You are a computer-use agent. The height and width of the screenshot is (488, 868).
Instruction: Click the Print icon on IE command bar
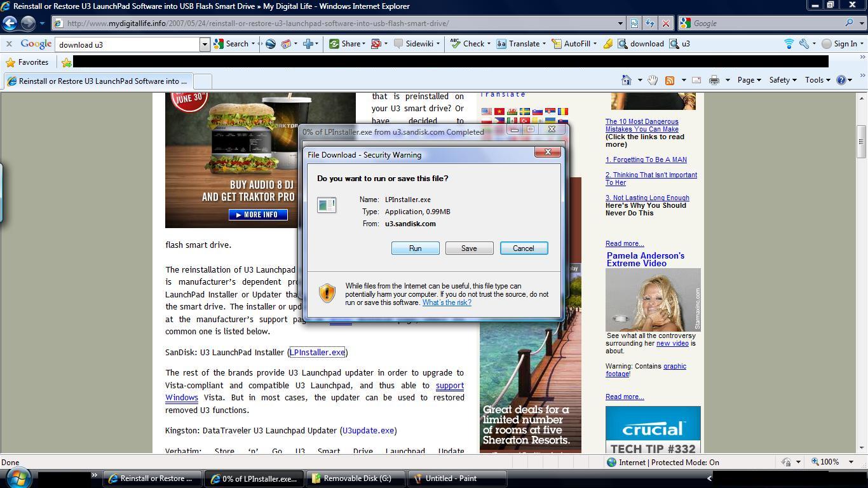(x=714, y=80)
